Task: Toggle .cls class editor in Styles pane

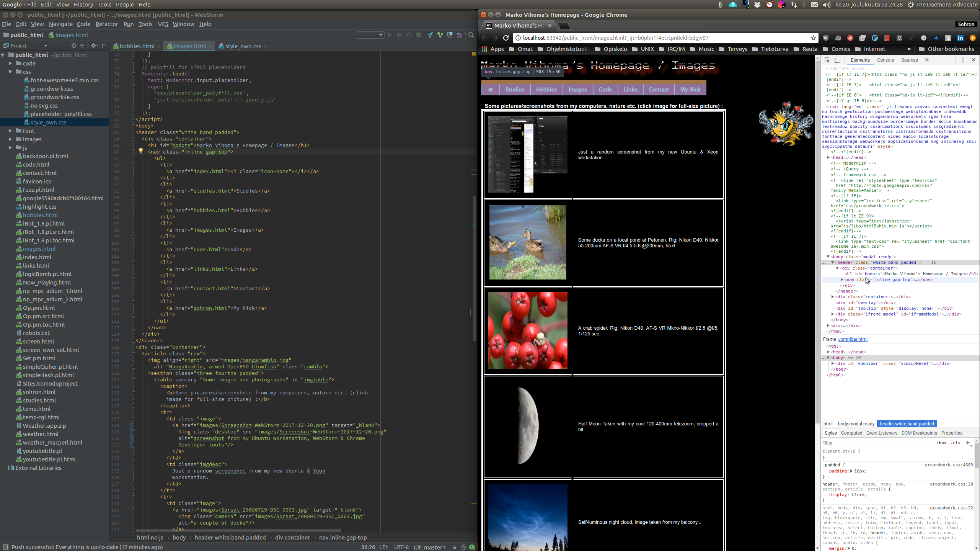Action: tap(956, 443)
